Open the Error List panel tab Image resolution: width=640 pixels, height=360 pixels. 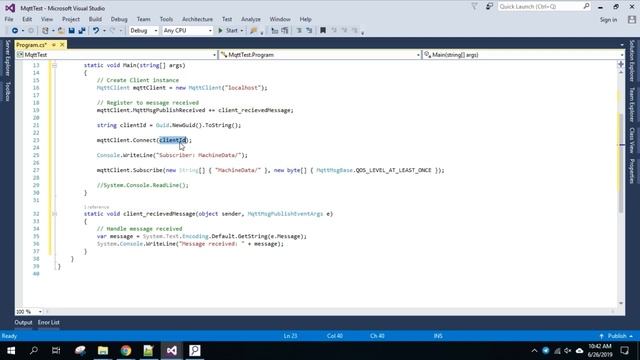click(49, 322)
